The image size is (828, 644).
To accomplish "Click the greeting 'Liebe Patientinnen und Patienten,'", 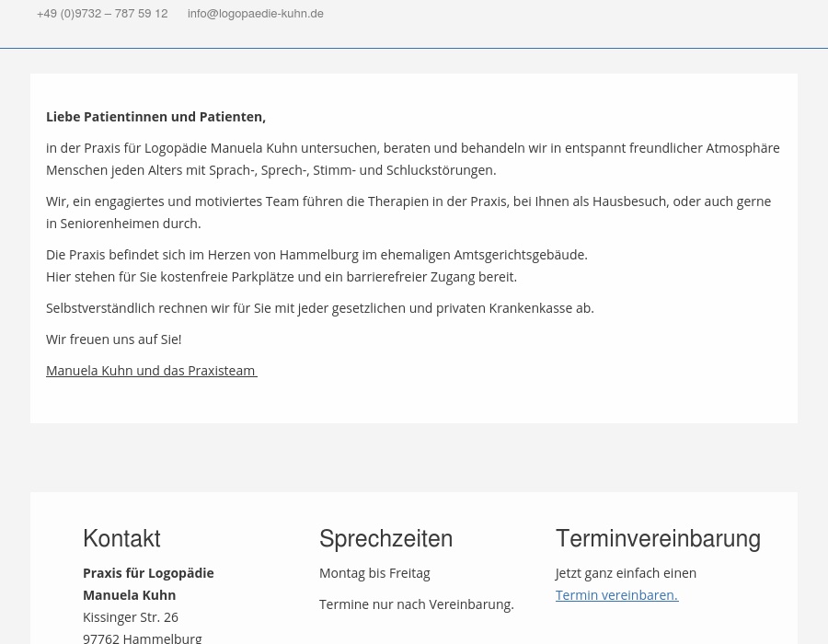I will click(x=155, y=116).
